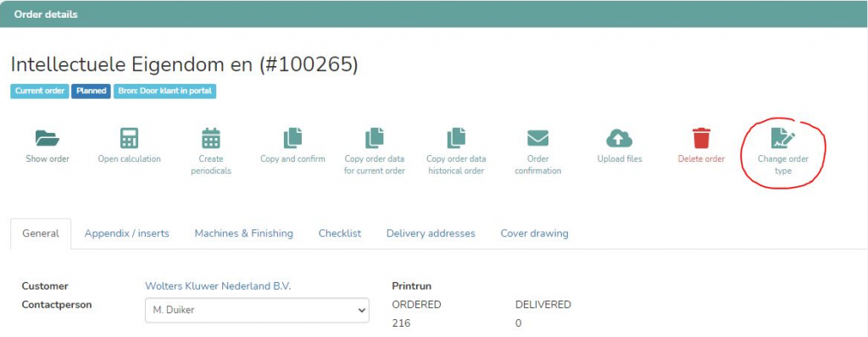The height and width of the screenshot is (337, 868).
Task: Select the Checklist tab
Action: 340,234
